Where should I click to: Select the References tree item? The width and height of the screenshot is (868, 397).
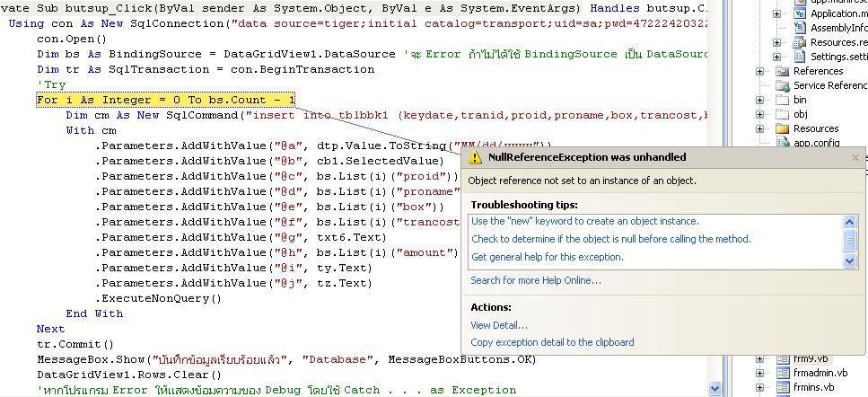[818, 71]
